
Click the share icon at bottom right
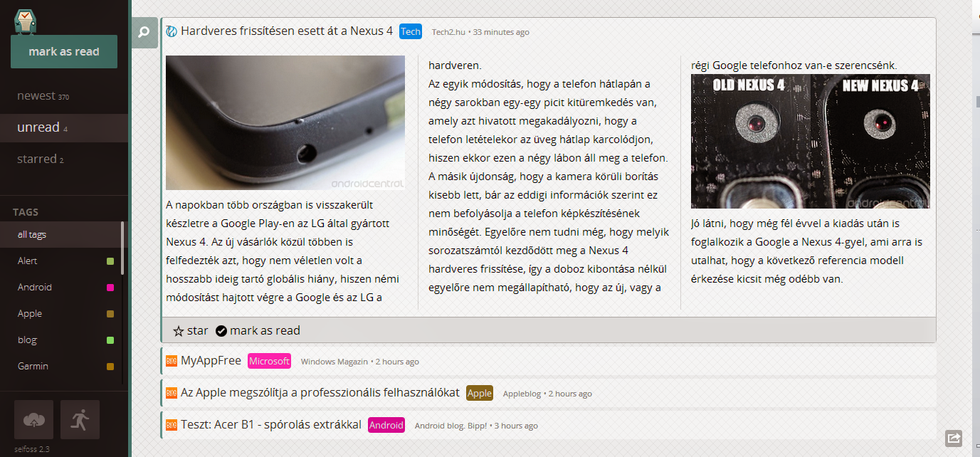pyautogui.click(x=954, y=438)
